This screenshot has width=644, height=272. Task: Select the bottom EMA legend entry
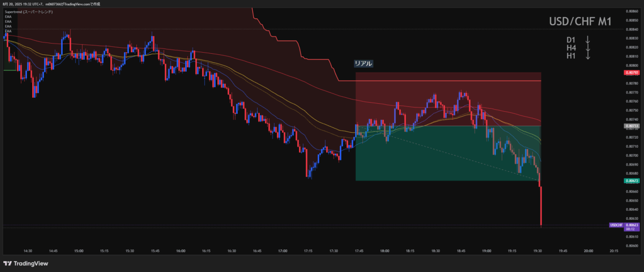(x=7, y=31)
